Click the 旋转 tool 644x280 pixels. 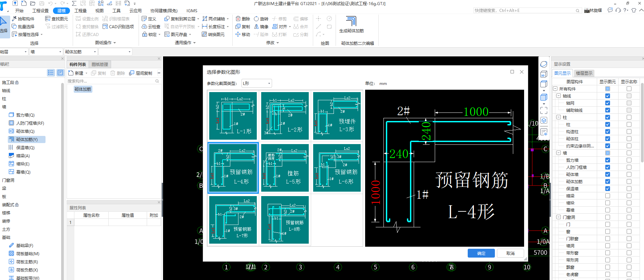click(x=261, y=19)
